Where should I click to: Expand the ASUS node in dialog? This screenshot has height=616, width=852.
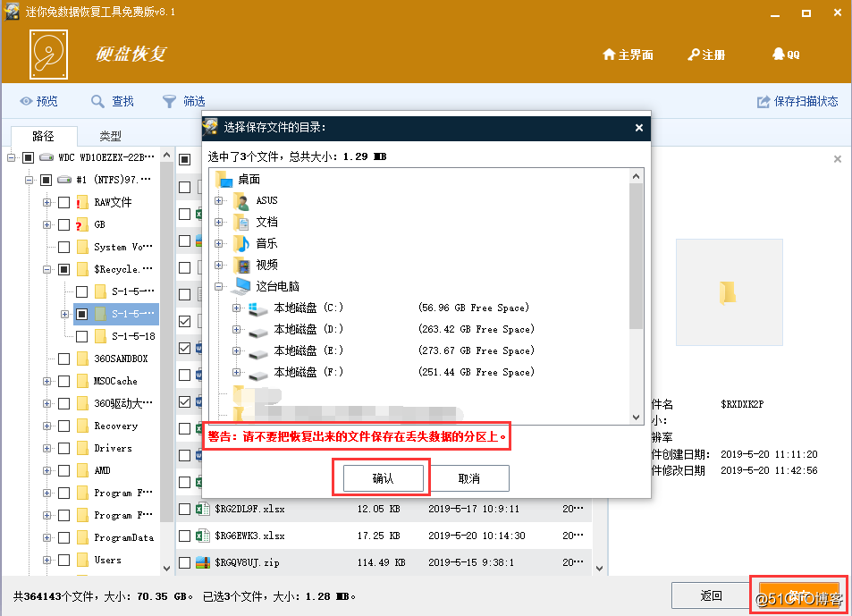point(218,200)
